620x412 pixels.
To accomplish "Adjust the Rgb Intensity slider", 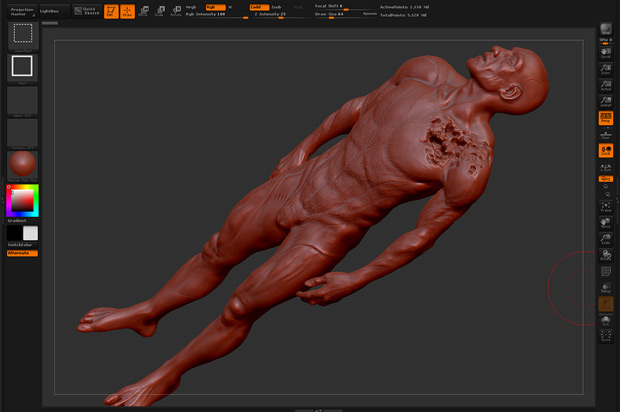I will pyautogui.click(x=217, y=15).
